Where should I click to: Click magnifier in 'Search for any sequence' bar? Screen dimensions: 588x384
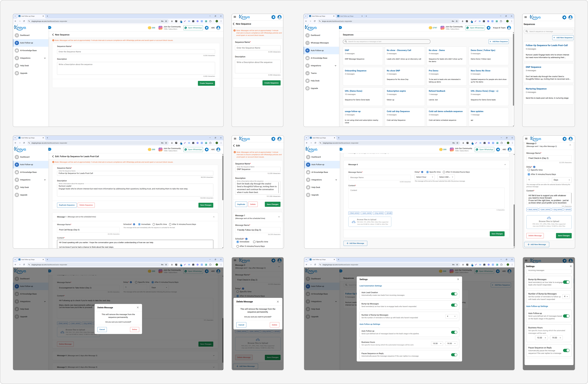(346, 41)
